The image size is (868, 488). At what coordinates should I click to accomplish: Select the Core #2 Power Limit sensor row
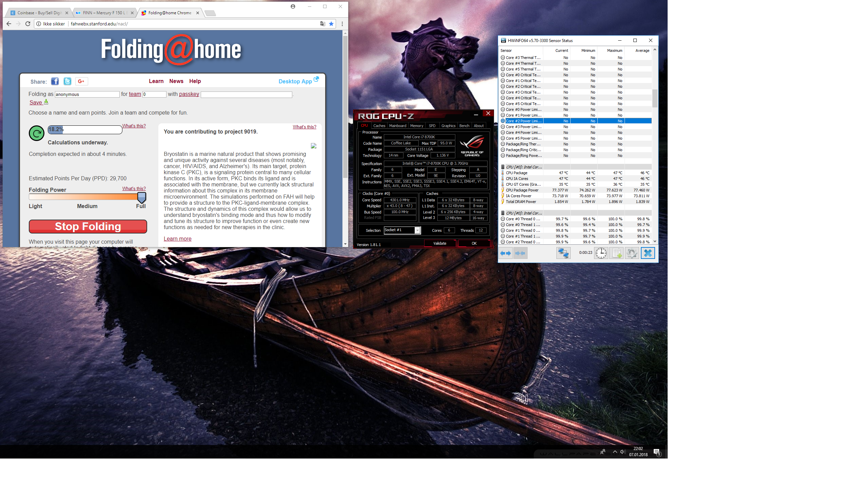click(x=576, y=121)
